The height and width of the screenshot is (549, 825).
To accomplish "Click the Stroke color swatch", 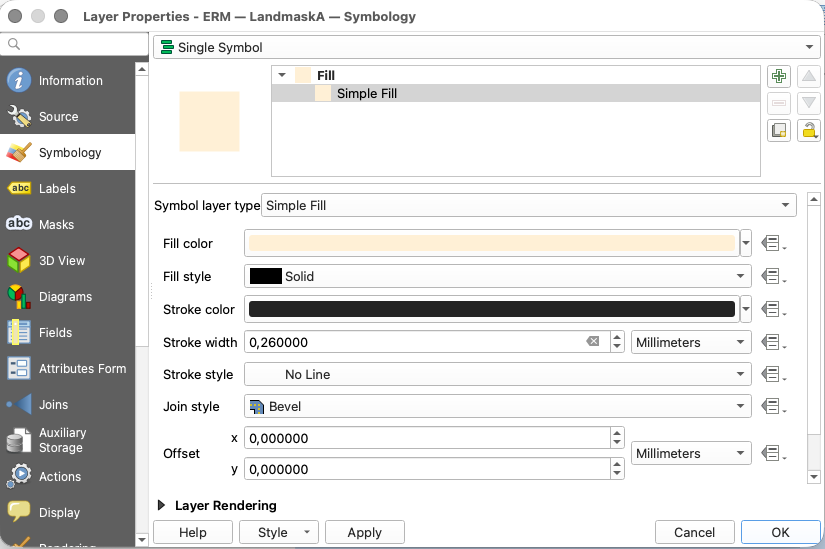I will click(491, 310).
